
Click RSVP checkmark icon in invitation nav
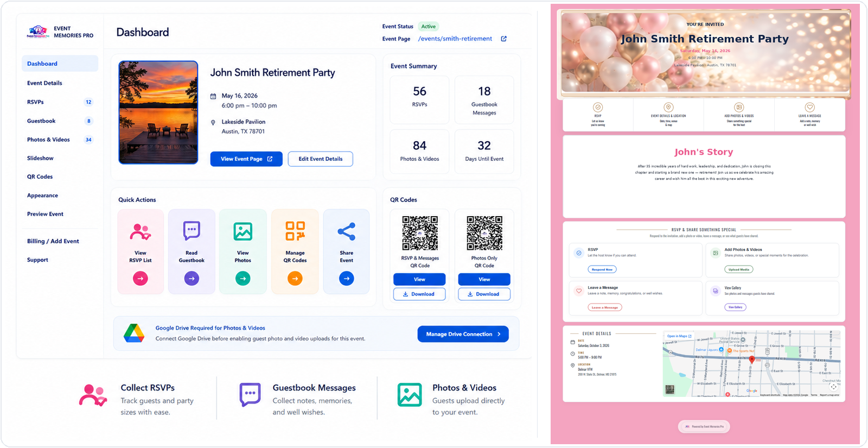tap(598, 108)
